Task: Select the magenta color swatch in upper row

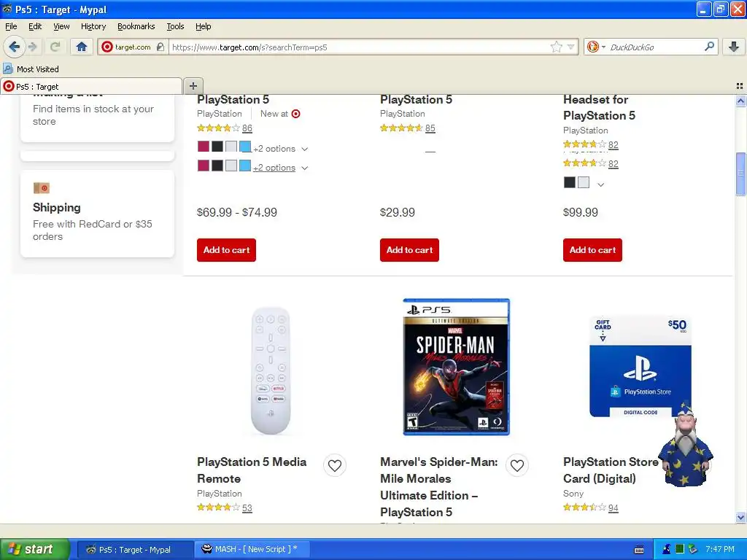Action: 204,147
